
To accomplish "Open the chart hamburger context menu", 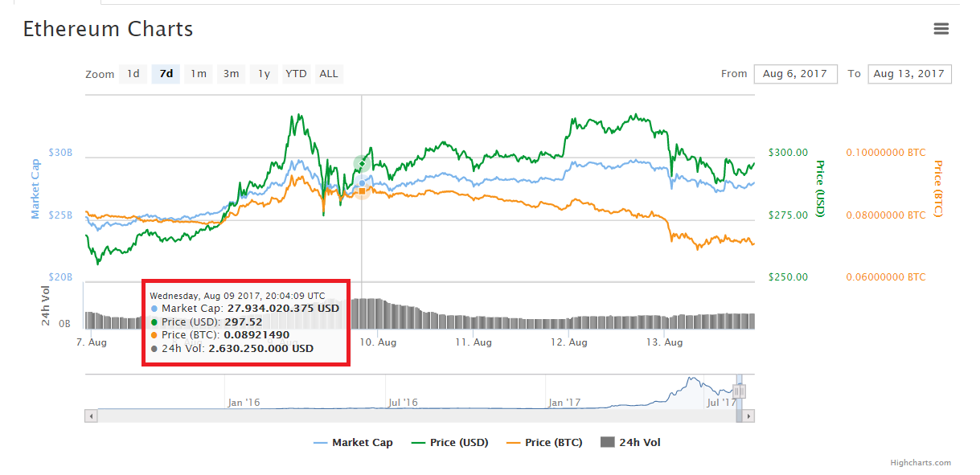I will click(x=941, y=29).
